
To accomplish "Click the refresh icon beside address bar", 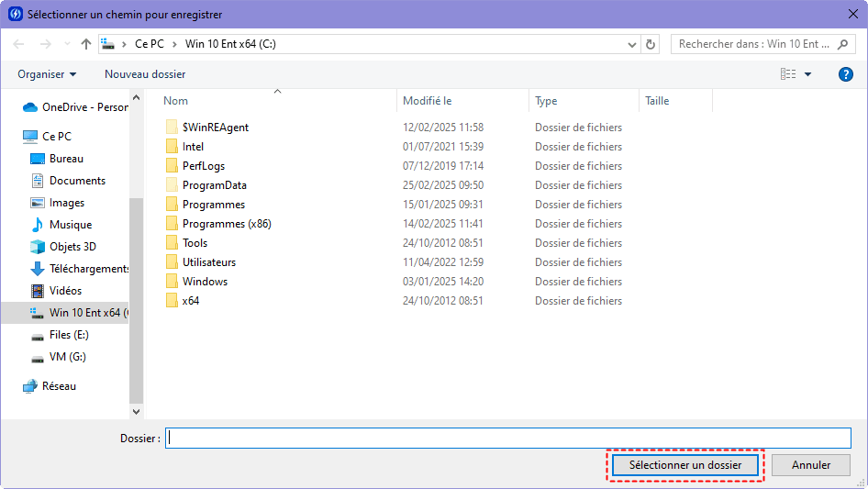I will [x=651, y=44].
